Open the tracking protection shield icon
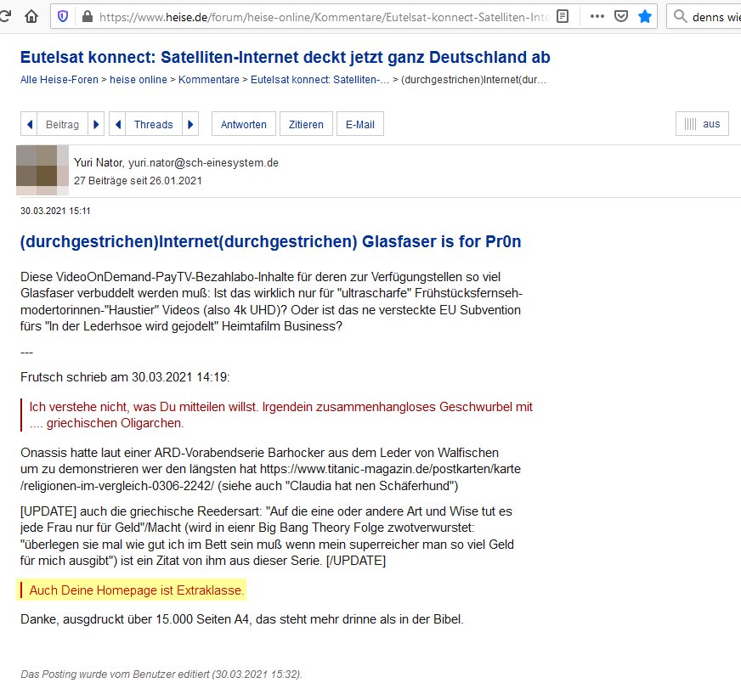The height and width of the screenshot is (700, 741). click(63, 16)
